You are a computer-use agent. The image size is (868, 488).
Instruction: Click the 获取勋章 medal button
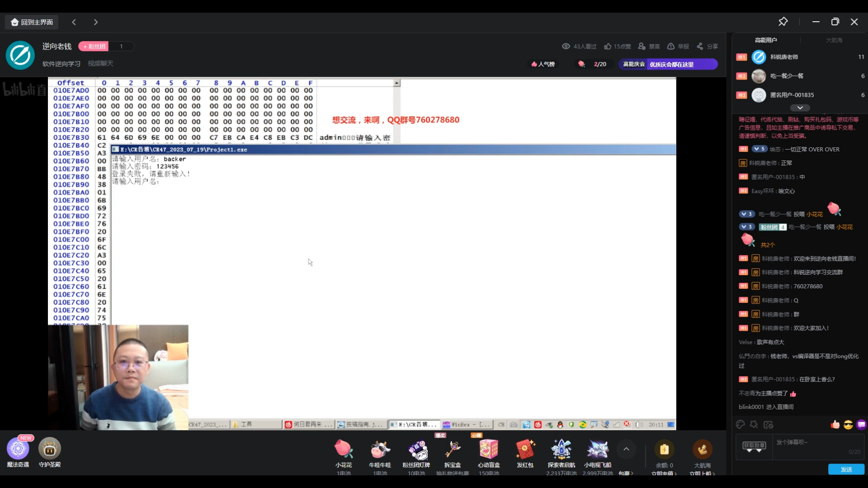pyautogui.click(x=754, y=446)
